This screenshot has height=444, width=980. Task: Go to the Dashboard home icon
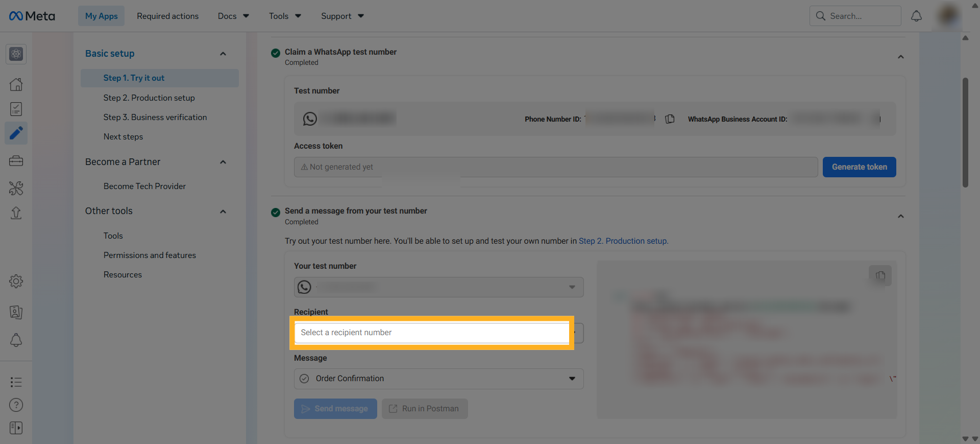click(16, 84)
